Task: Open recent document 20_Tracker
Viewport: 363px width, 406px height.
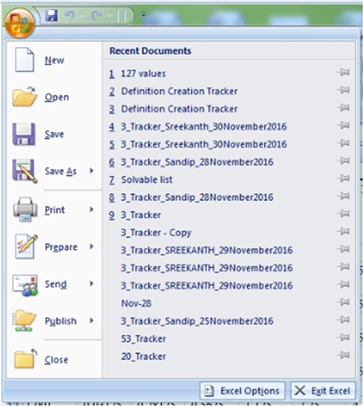Action: coord(143,356)
